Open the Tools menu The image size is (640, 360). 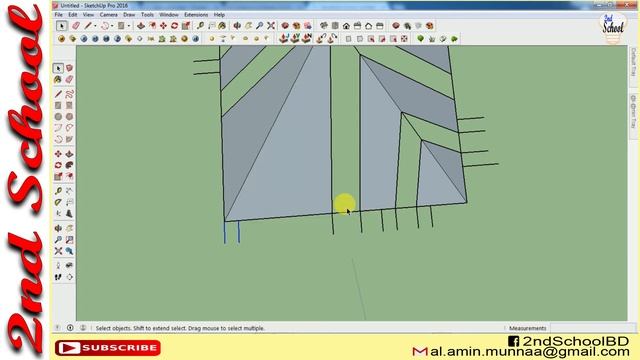[147, 15]
